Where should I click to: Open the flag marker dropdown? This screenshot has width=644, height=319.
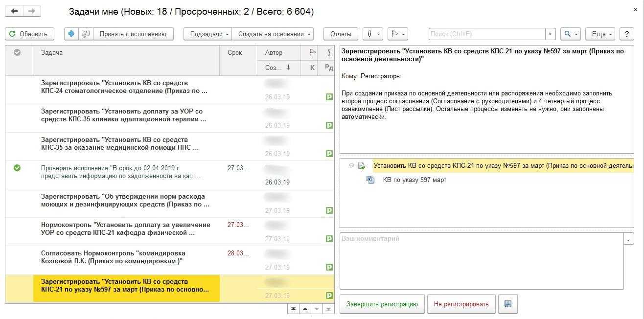pyautogui.click(x=397, y=34)
